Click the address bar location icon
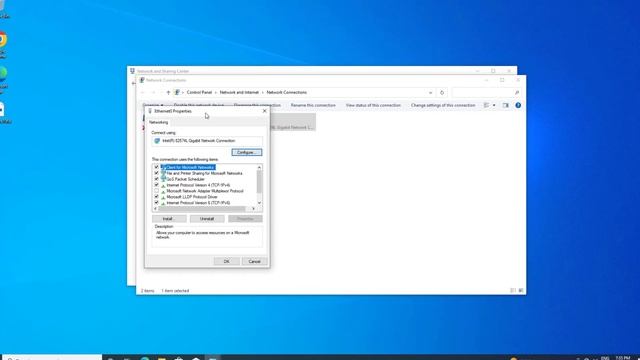 pyautogui.click(x=177, y=93)
